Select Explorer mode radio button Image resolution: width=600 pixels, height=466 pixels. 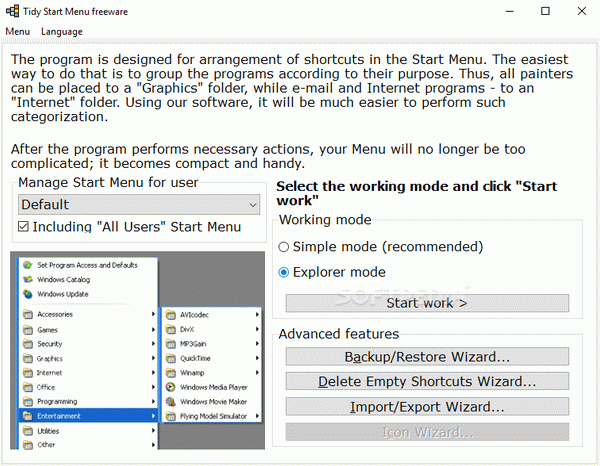[332, 272]
